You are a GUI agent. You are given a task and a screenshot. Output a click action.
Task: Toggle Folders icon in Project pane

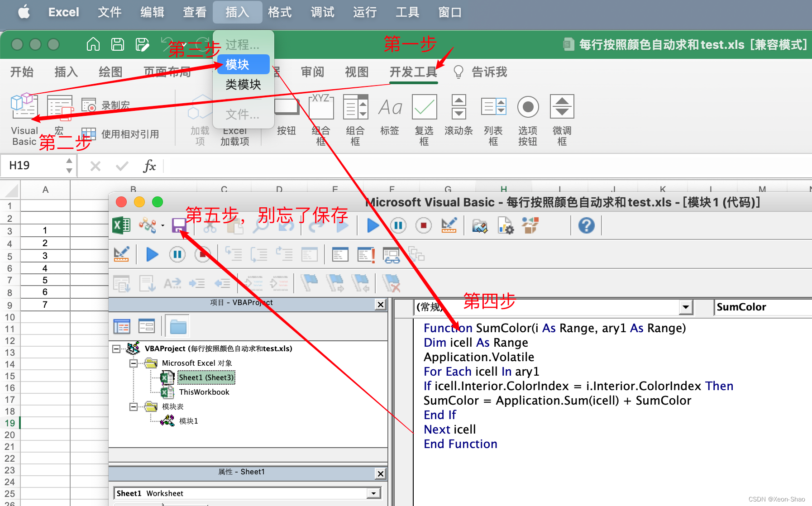(x=178, y=326)
